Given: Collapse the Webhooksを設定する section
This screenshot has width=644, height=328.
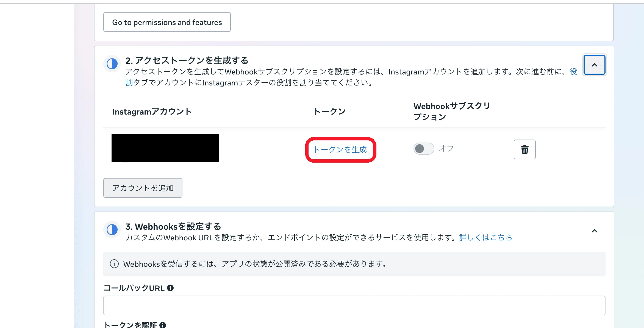Looking at the screenshot, I should point(595,231).
